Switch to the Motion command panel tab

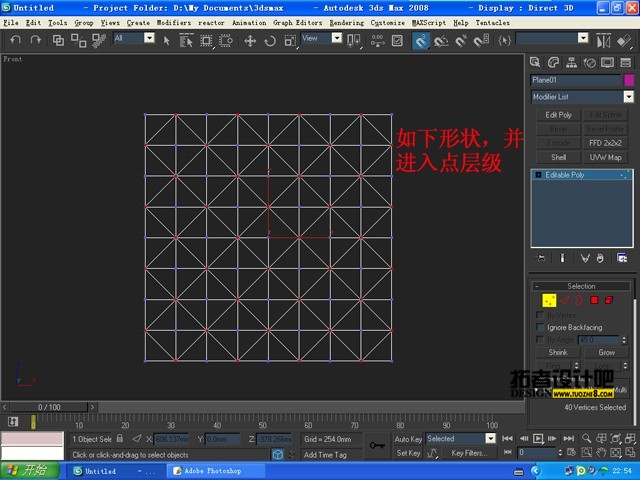(x=589, y=62)
